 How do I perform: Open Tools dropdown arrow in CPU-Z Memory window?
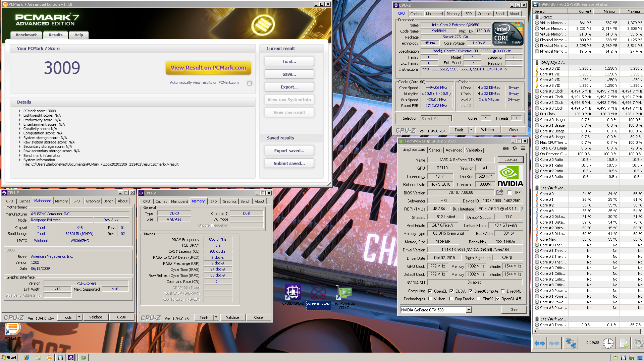tap(216, 317)
